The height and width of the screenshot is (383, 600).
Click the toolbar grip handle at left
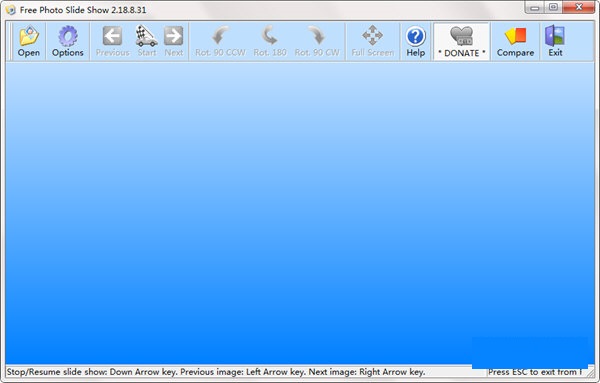(x=9, y=41)
